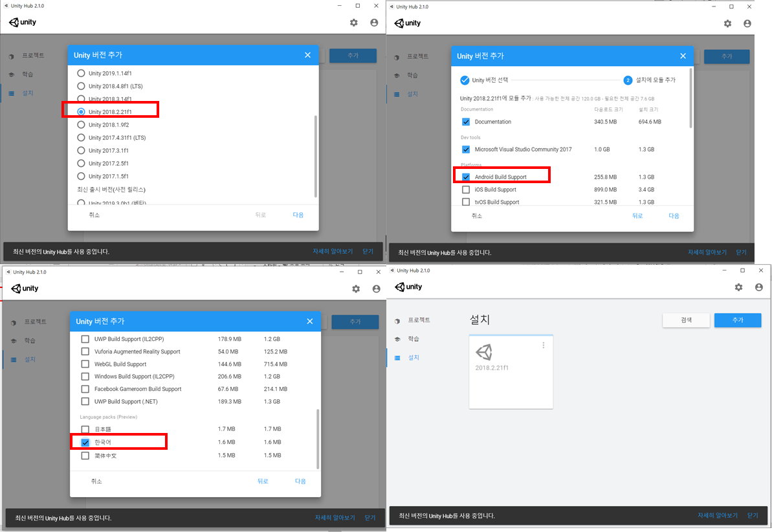Check Facebook Gameroom Build Support
This screenshot has width=772, height=532.
[x=85, y=389]
